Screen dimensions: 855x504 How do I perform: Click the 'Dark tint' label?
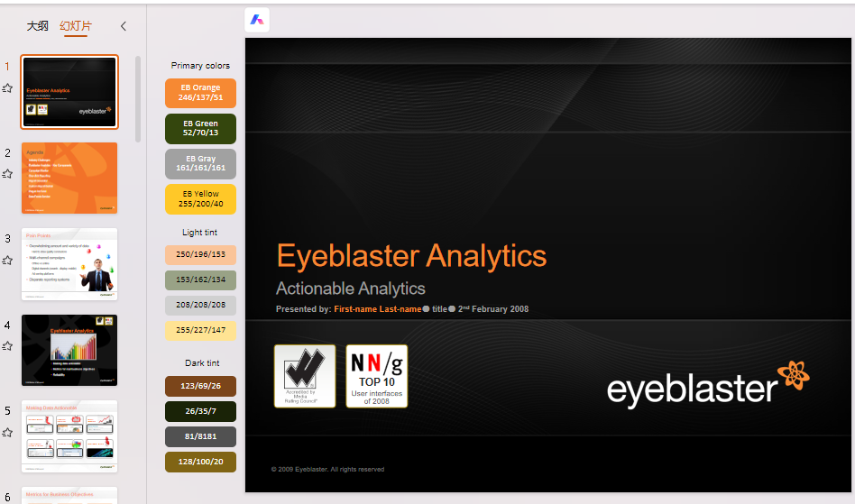[202, 362]
